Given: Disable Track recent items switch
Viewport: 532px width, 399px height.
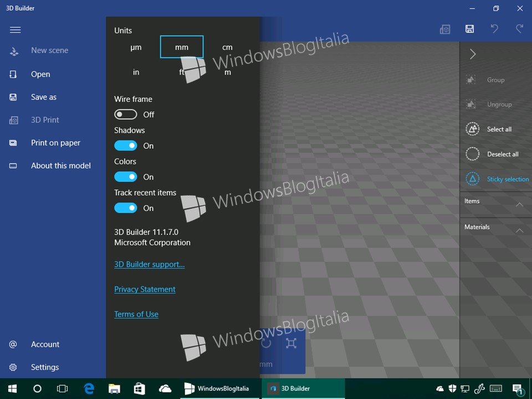Looking at the screenshot, I should click(x=126, y=208).
